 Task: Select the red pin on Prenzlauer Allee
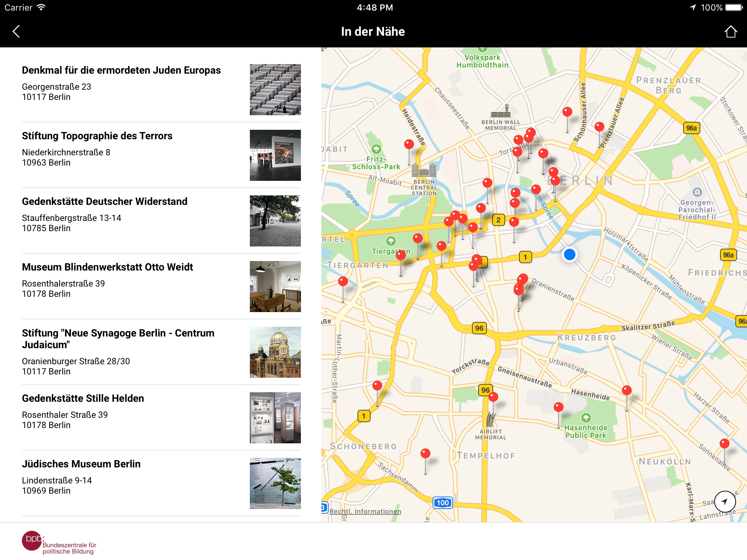tap(599, 127)
